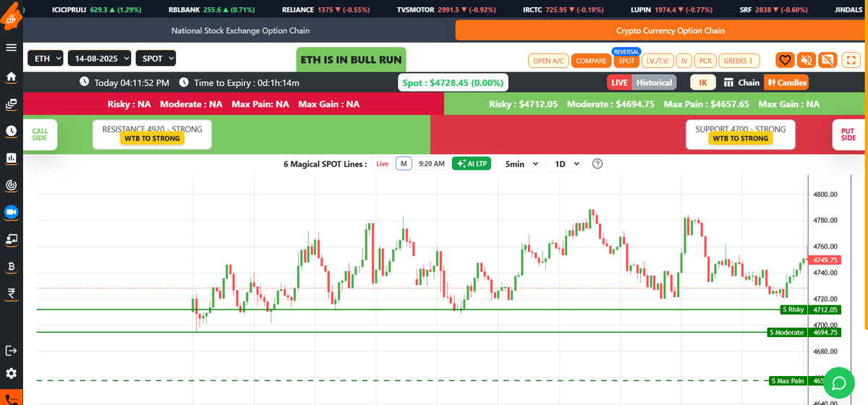Open the presenter board sidebar icon
This screenshot has width=868, height=405.
(11, 239)
